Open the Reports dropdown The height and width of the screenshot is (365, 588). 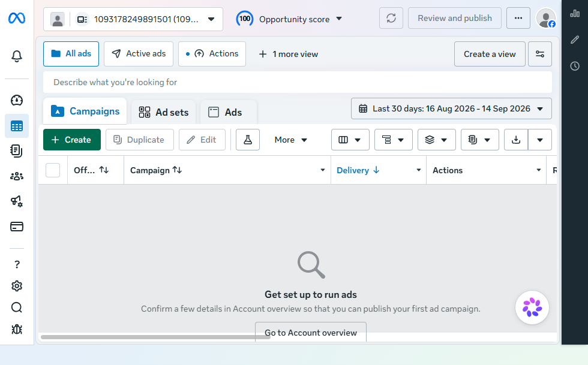[479, 140]
